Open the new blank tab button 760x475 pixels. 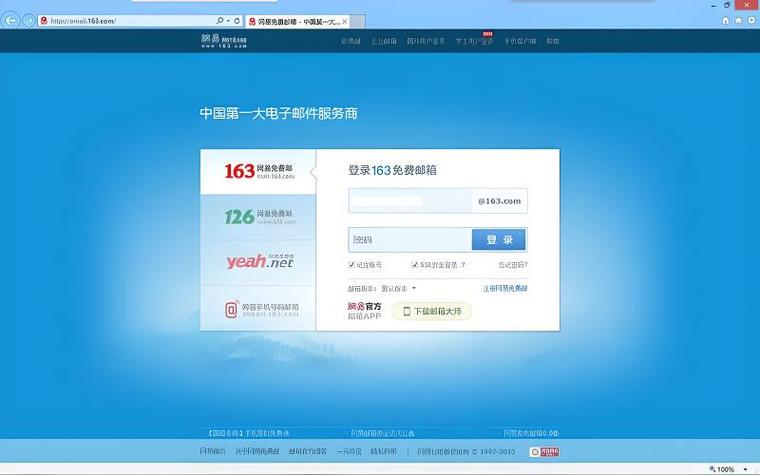coord(358,21)
